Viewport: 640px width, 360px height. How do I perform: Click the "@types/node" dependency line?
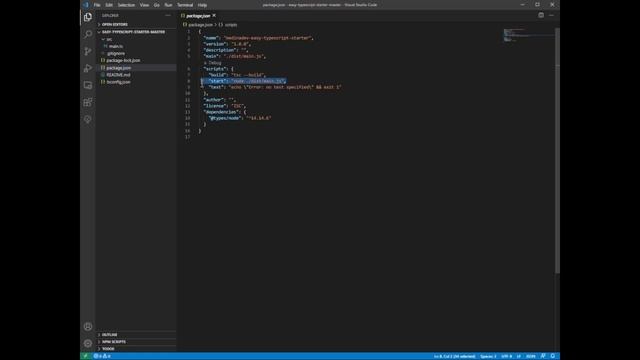[240, 118]
